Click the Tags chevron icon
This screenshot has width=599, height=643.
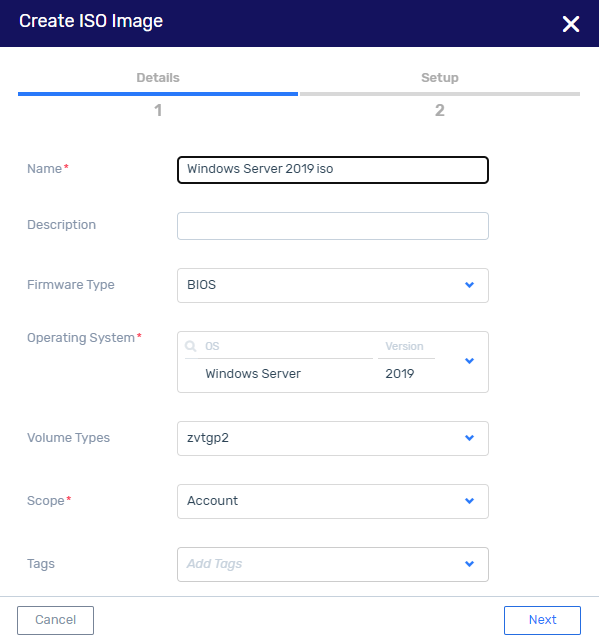coord(469,564)
